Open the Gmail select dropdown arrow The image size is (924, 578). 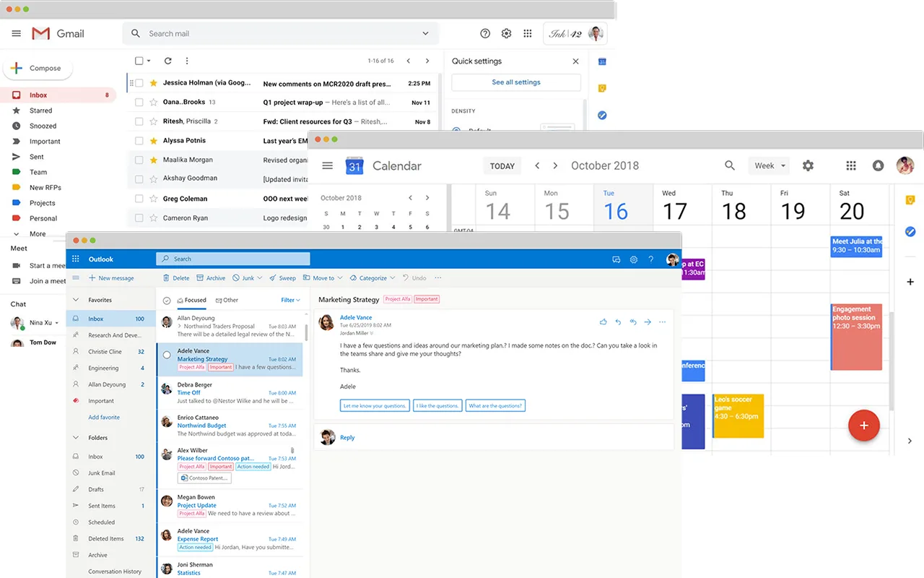149,61
